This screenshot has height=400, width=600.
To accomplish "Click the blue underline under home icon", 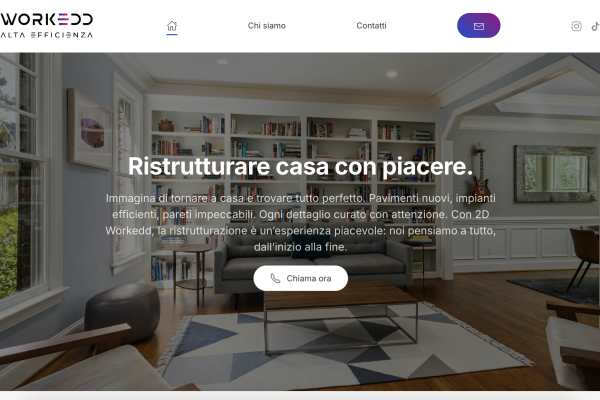I will tap(172, 34).
